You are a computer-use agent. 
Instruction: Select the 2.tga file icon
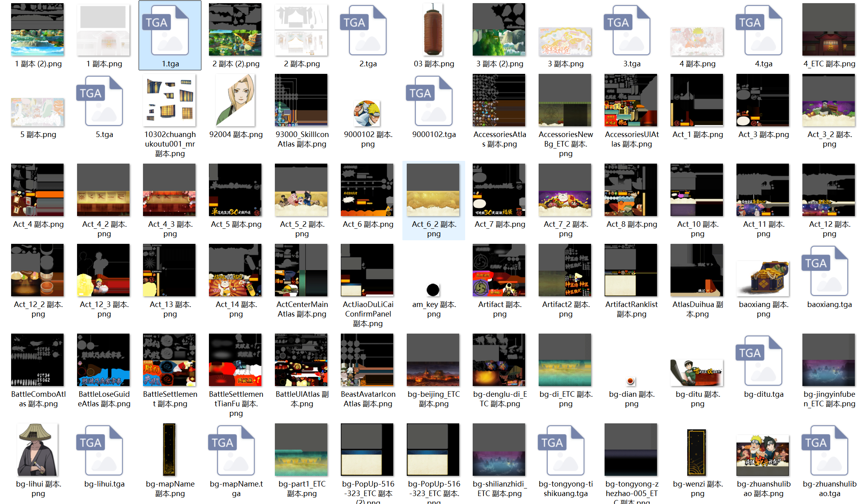(x=368, y=30)
